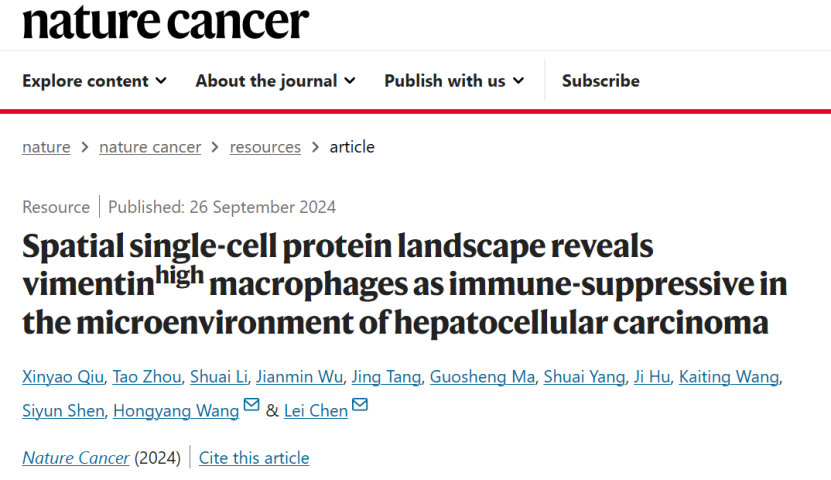Open Siyun Shen author details
Viewport: 831px width, 480px height.
pos(63,411)
